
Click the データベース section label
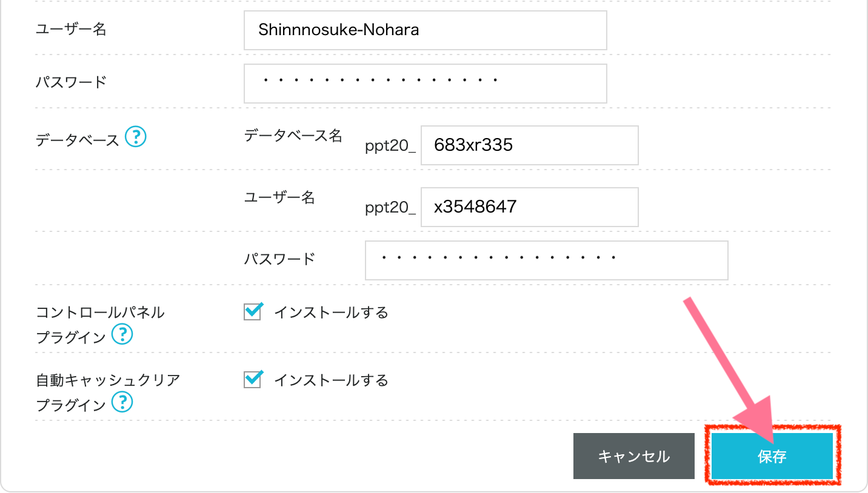pyautogui.click(x=77, y=140)
